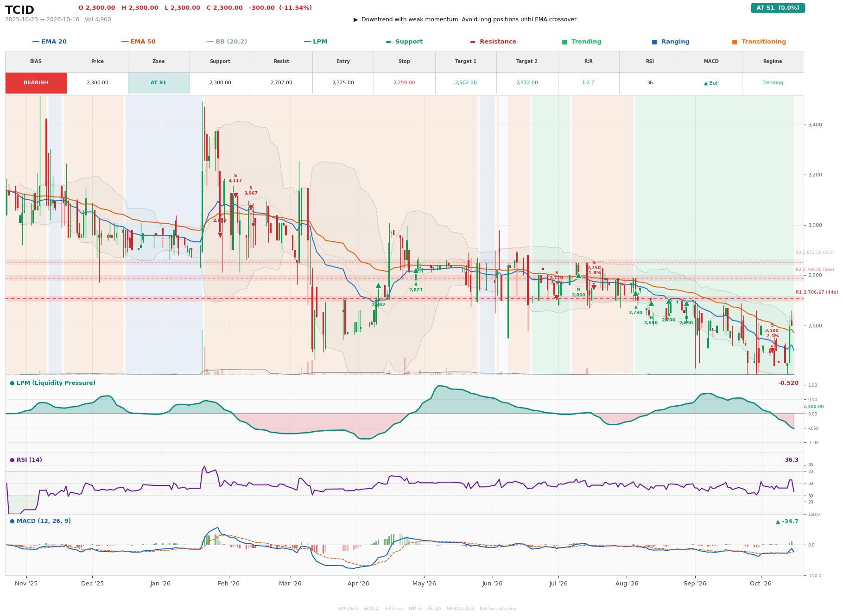Click the Target 1 value 2,502.00

click(465, 83)
